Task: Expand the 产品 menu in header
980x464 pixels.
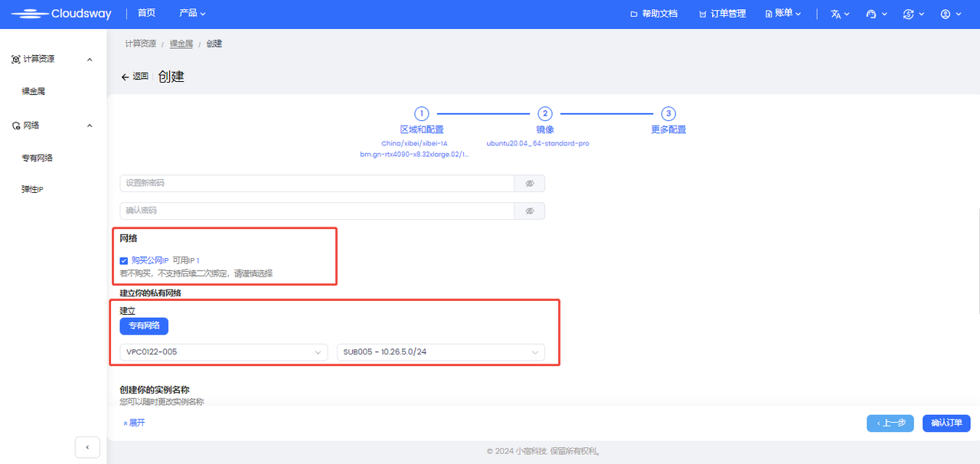Action: pyautogui.click(x=192, y=14)
